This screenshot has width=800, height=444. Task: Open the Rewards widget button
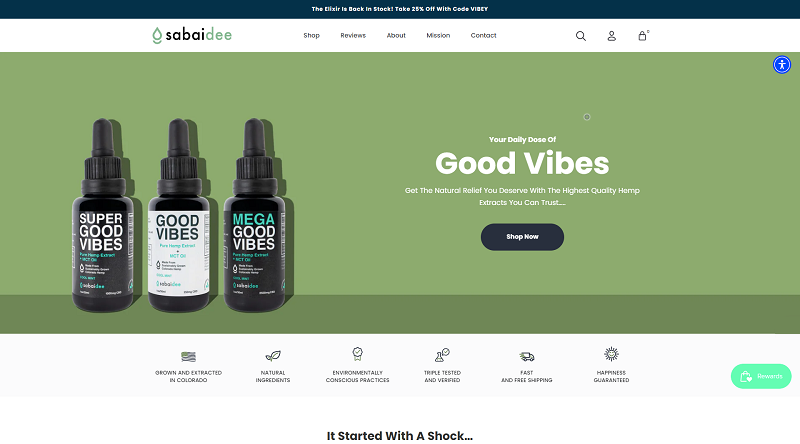pyautogui.click(x=761, y=376)
